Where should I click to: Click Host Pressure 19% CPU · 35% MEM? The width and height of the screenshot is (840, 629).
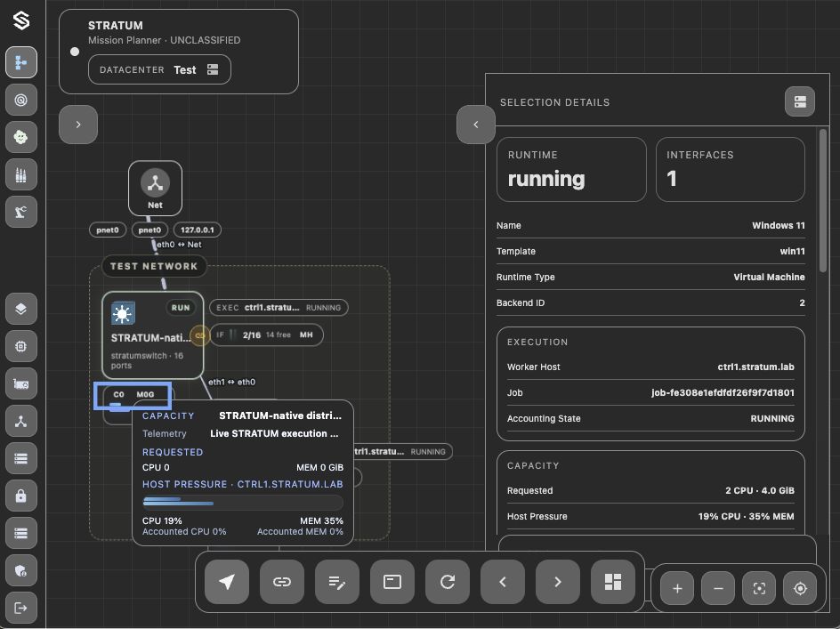pyautogui.click(x=747, y=517)
